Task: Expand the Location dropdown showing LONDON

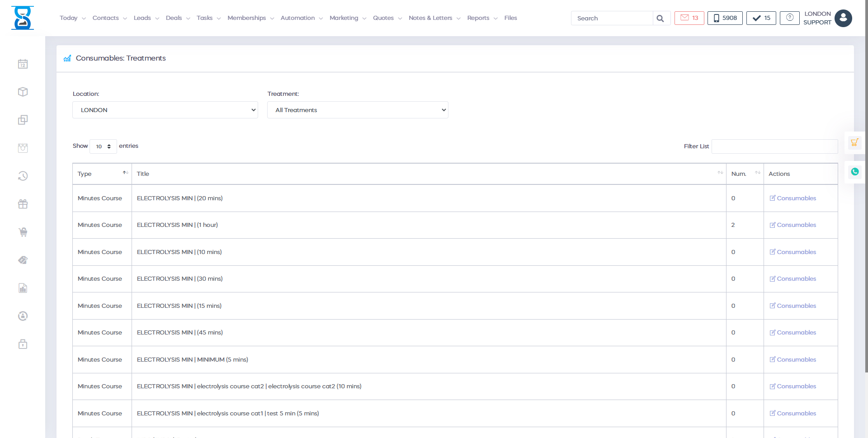Action: click(x=165, y=110)
